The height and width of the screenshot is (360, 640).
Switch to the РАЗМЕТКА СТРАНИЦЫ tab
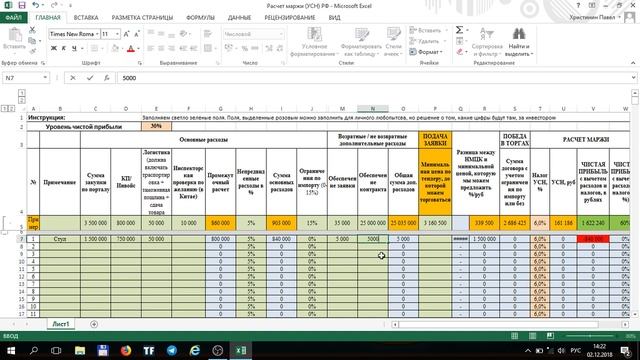pyautogui.click(x=142, y=18)
